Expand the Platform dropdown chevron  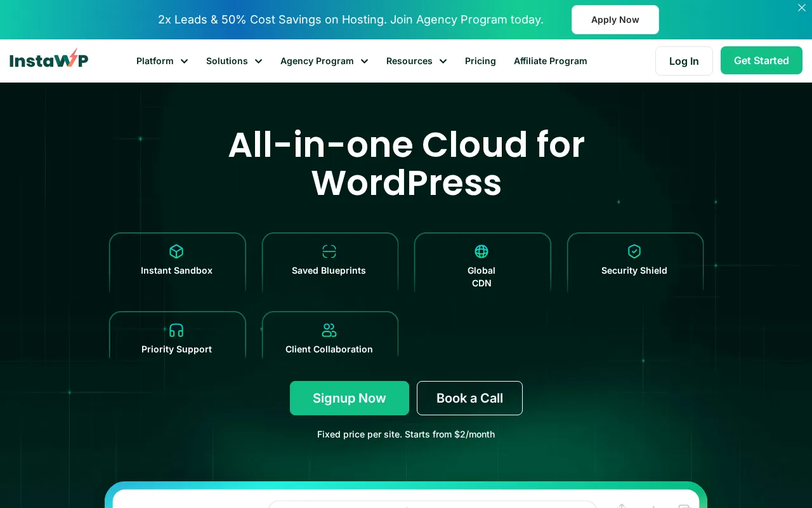[184, 61]
